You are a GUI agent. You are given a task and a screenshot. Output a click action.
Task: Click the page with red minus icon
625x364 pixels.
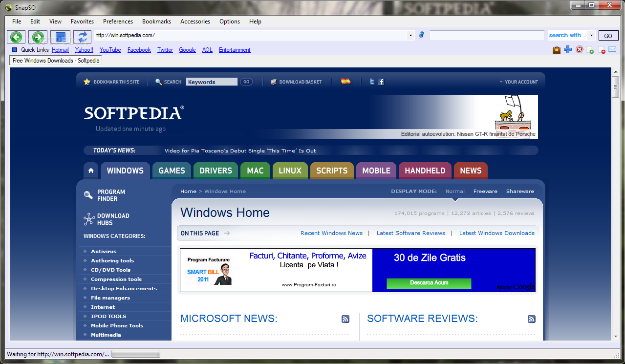coord(602,50)
